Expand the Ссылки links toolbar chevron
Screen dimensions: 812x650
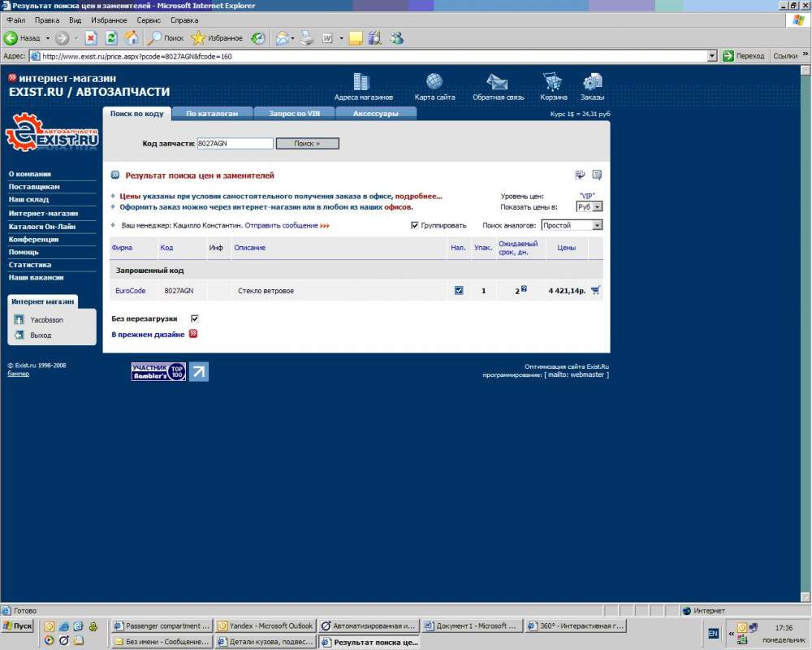click(806, 54)
